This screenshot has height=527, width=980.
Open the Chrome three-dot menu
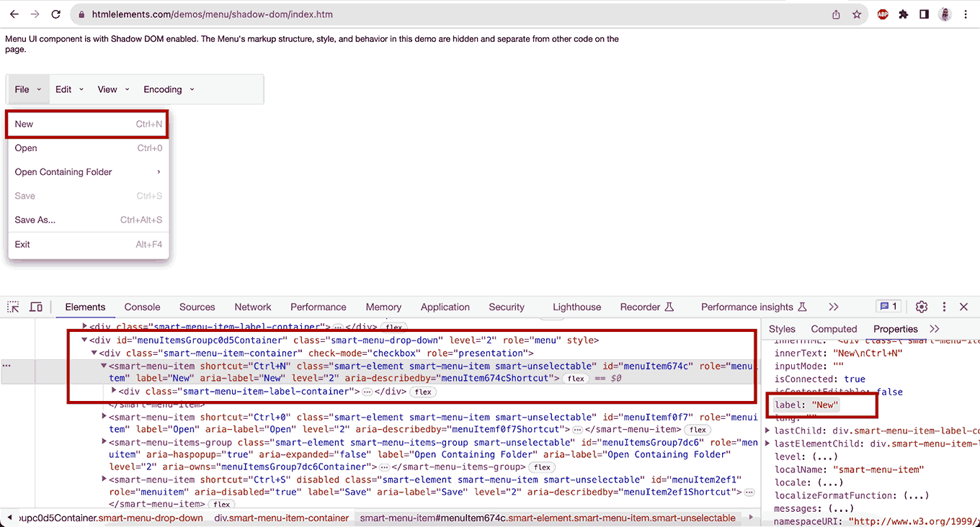tap(966, 14)
